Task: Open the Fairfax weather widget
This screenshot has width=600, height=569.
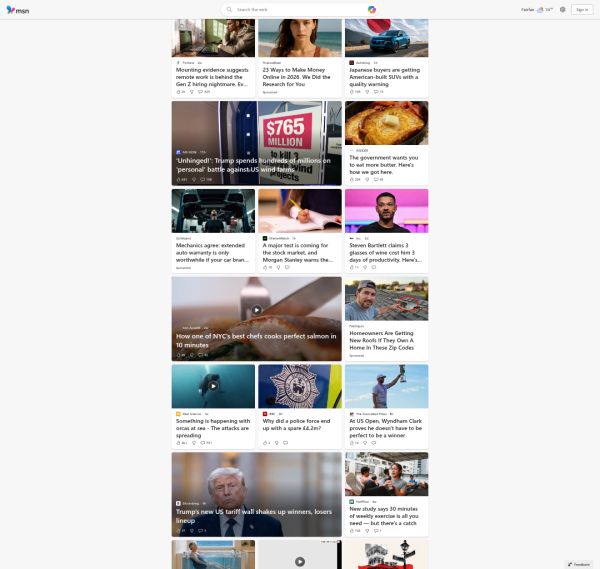Action: (x=537, y=10)
